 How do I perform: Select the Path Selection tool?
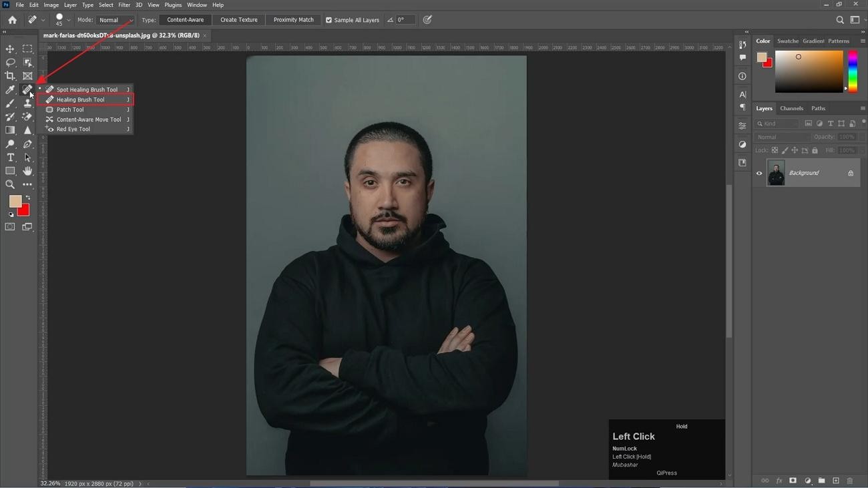tap(27, 158)
